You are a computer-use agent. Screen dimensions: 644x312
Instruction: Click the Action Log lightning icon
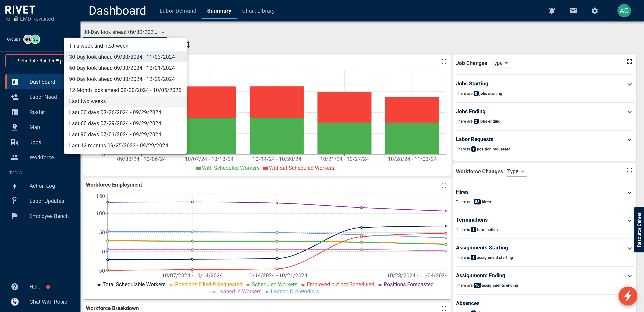tap(15, 186)
